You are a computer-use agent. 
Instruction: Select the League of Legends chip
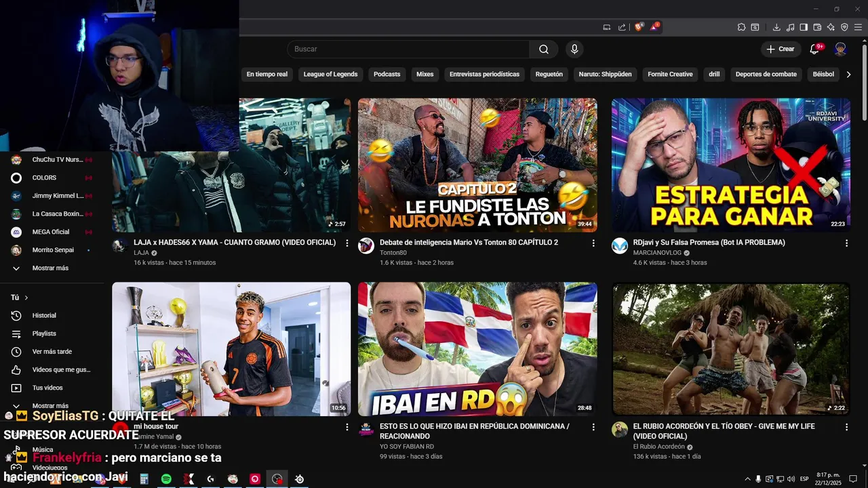tap(330, 75)
